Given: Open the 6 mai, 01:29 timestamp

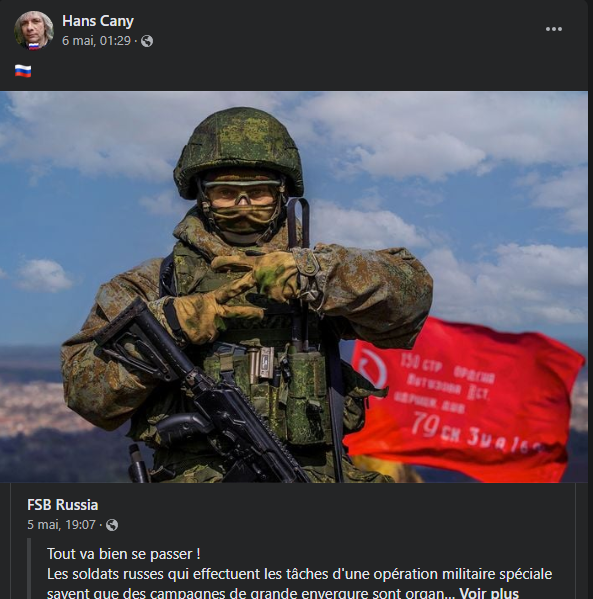Looking at the screenshot, I should 96,41.
